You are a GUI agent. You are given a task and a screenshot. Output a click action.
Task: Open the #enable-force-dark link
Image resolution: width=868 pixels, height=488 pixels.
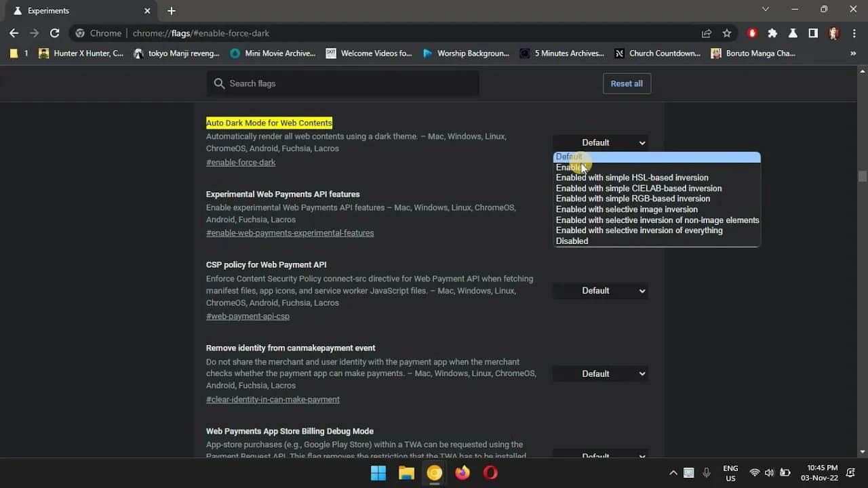tap(241, 162)
